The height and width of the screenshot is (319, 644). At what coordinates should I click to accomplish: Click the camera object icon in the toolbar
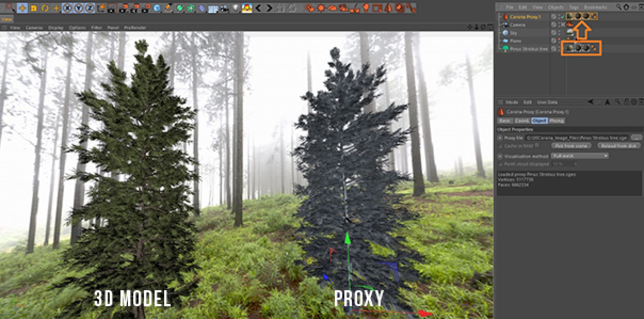[224, 8]
